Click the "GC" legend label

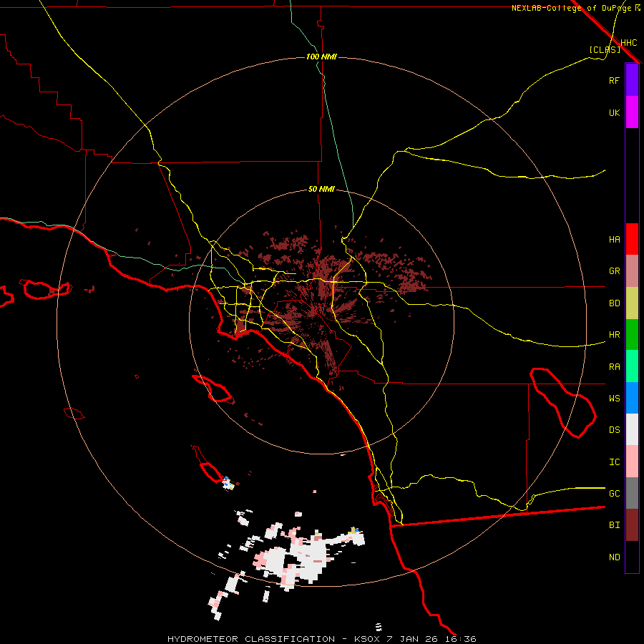click(x=614, y=493)
